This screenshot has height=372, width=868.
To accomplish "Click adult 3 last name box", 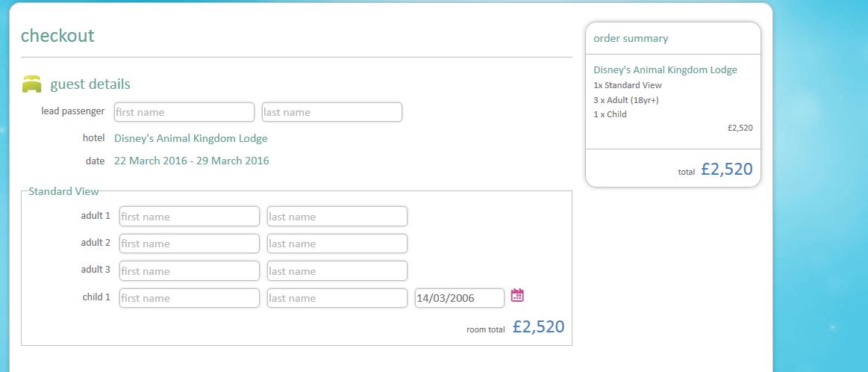I will tap(337, 271).
